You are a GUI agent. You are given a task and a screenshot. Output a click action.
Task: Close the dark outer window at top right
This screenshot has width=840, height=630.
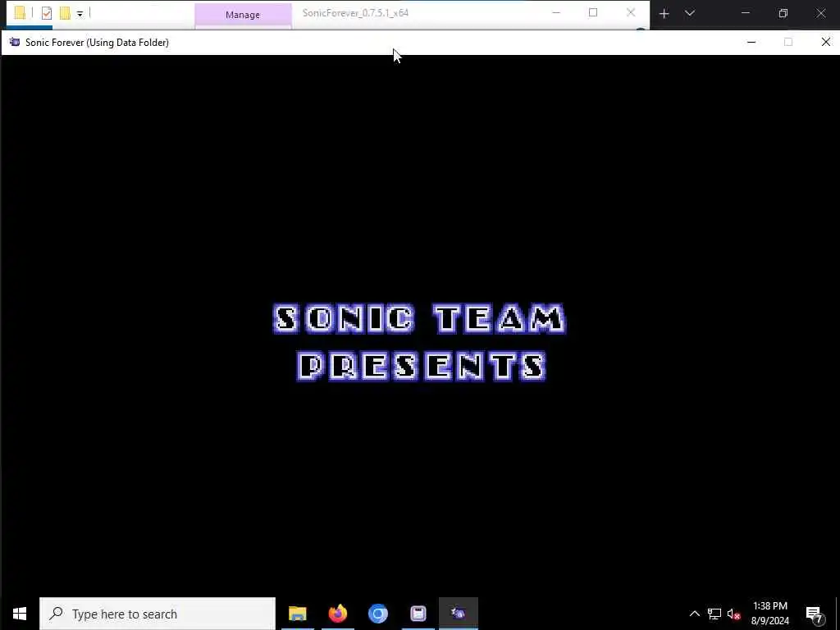[820, 13]
